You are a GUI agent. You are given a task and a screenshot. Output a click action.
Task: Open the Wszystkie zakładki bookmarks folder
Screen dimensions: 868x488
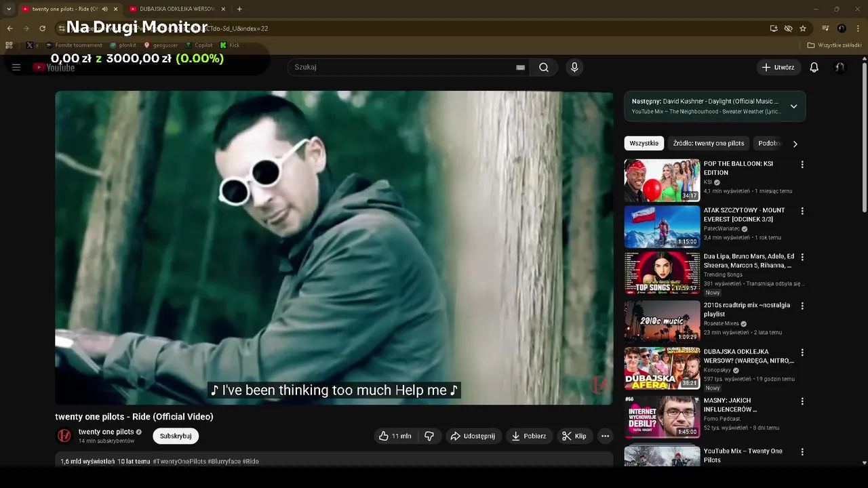[x=834, y=45]
